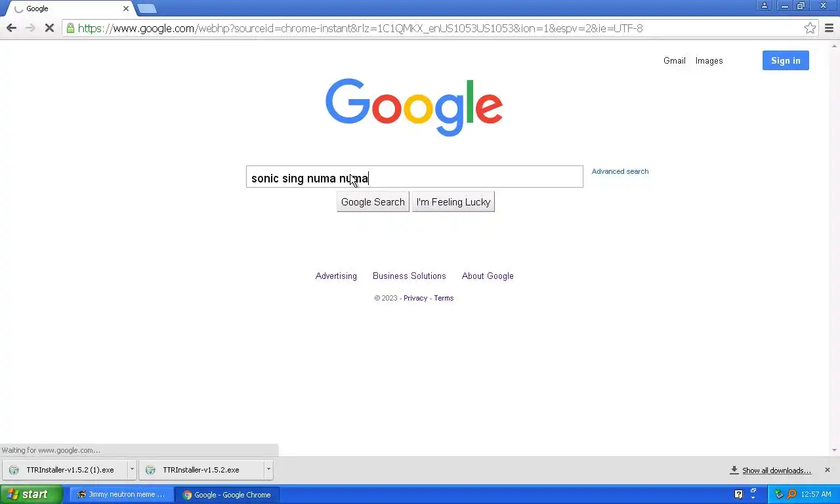Switch to Jimmy neutron meme taskbar window
The image size is (840, 504).
click(122, 494)
